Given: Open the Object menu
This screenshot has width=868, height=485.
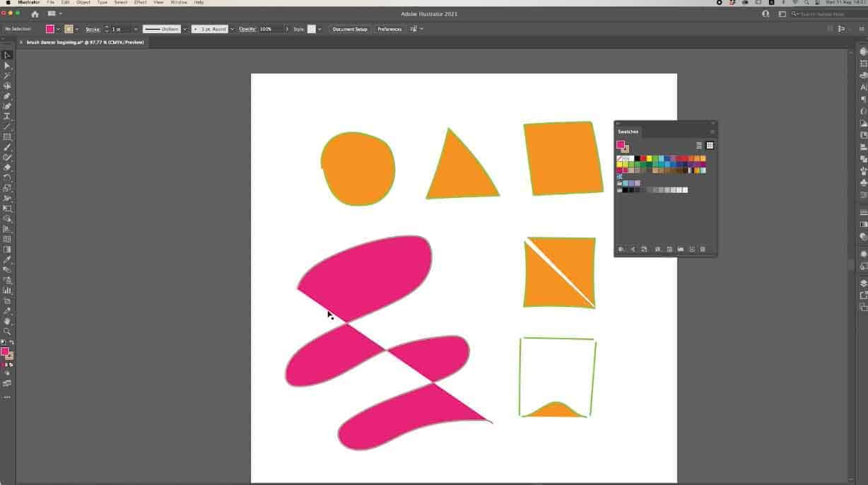Looking at the screenshot, I should coord(83,3).
